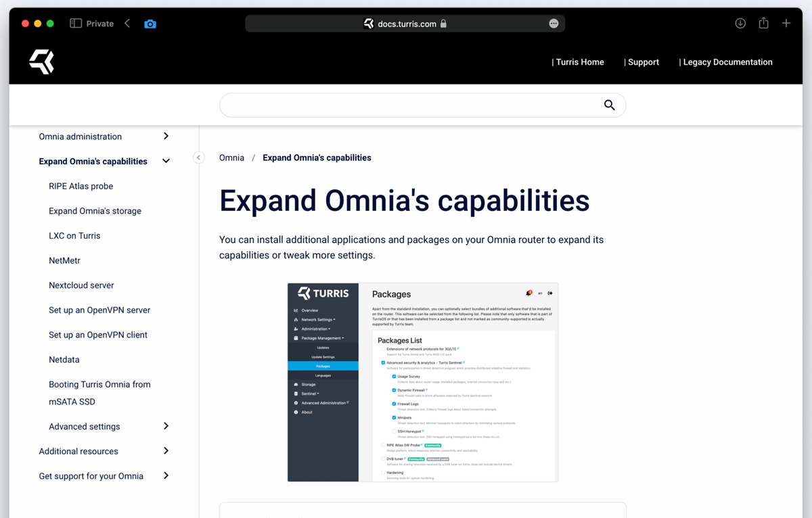This screenshot has width=812, height=518.
Task: Open a new tab with plus icon
Action: pyautogui.click(x=786, y=24)
